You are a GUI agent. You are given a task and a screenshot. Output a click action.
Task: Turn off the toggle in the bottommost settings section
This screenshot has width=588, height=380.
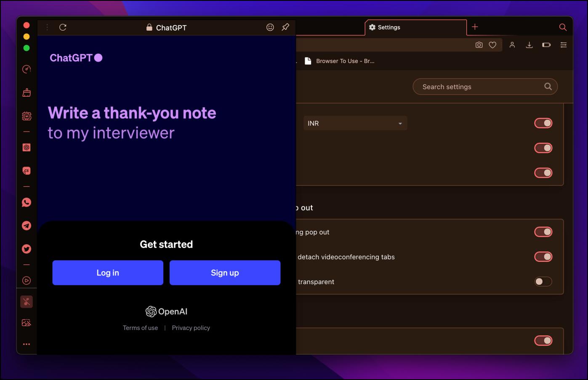click(x=543, y=340)
